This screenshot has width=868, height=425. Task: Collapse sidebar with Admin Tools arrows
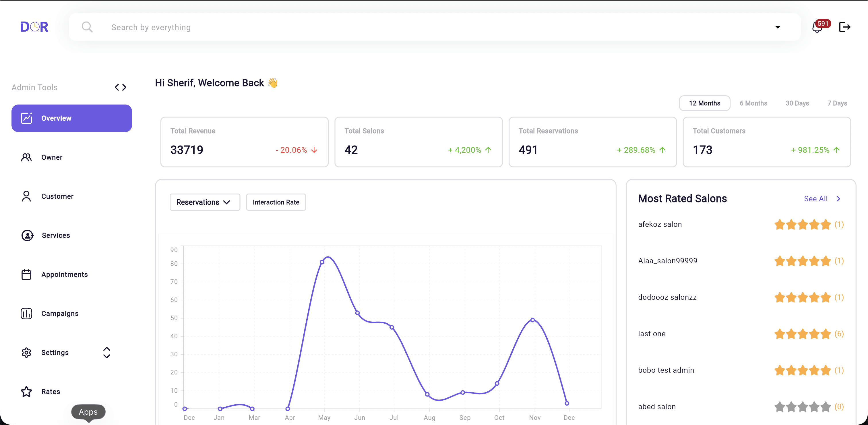(120, 87)
